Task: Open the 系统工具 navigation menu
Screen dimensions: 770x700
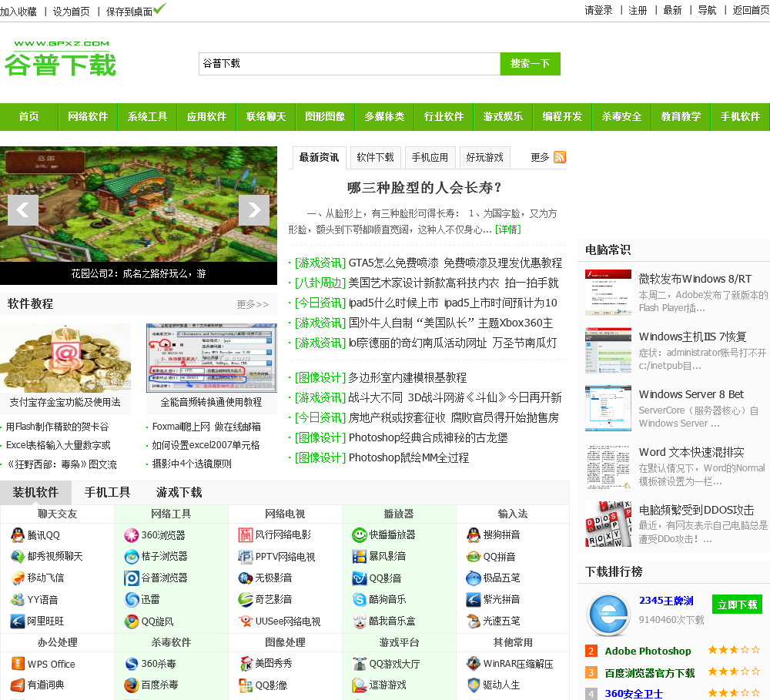Action: [x=147, y=117]
